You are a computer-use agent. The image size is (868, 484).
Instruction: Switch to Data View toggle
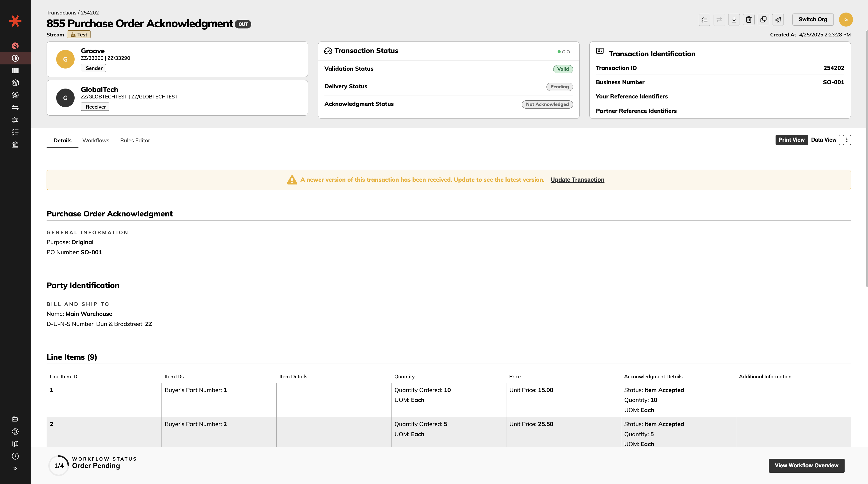824,140
